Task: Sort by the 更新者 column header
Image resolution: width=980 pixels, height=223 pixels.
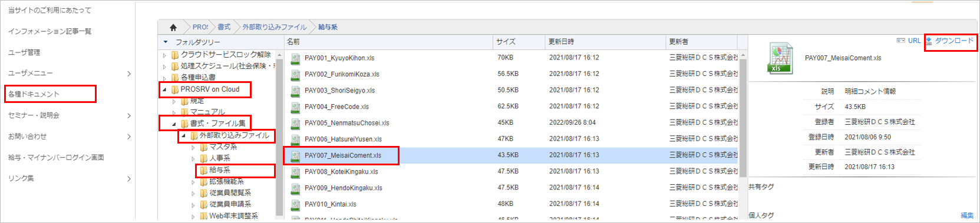Action: tap(702, 42)
